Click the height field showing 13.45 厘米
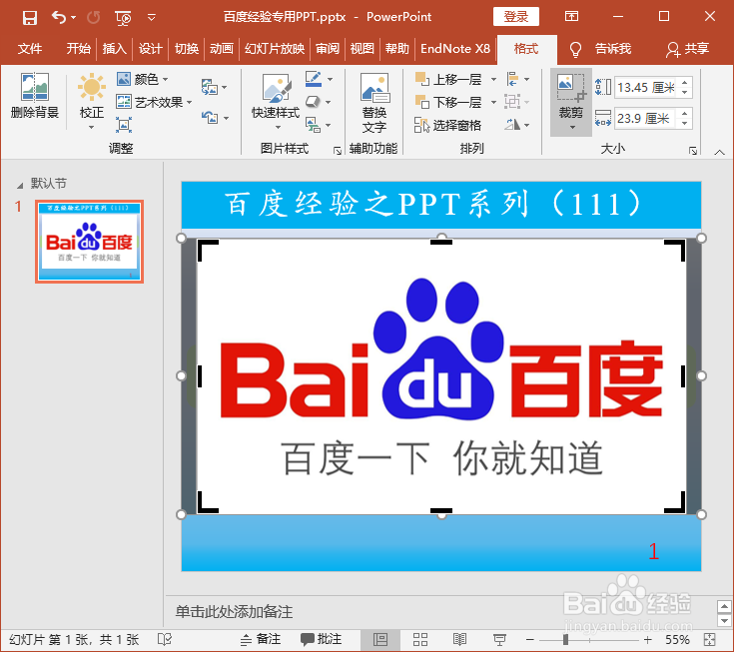This screenshot has height=652, width=734. point(646,87)
